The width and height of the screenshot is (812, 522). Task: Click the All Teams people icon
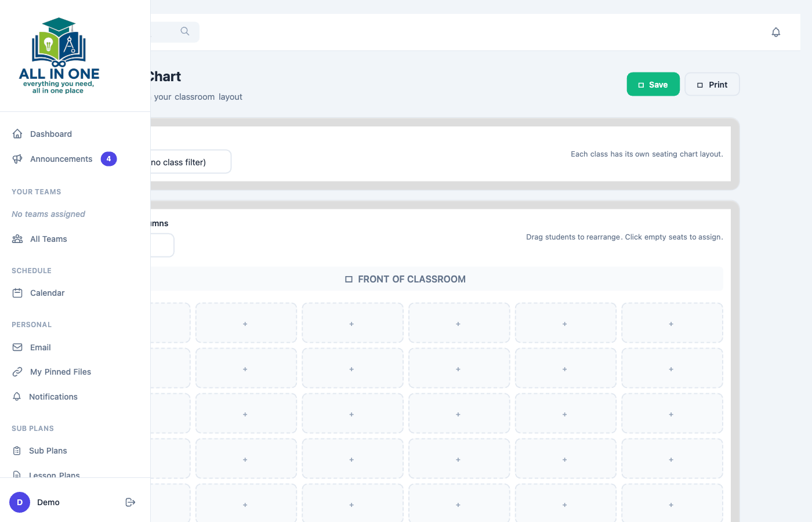(x=17, y=239)
